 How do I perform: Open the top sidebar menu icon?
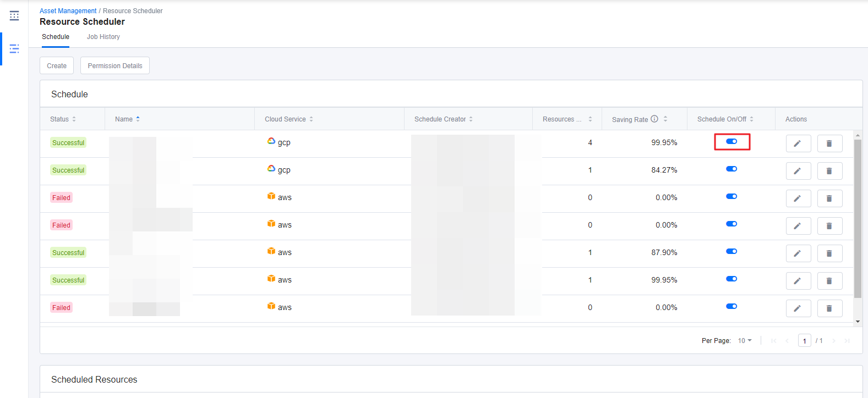14,16
